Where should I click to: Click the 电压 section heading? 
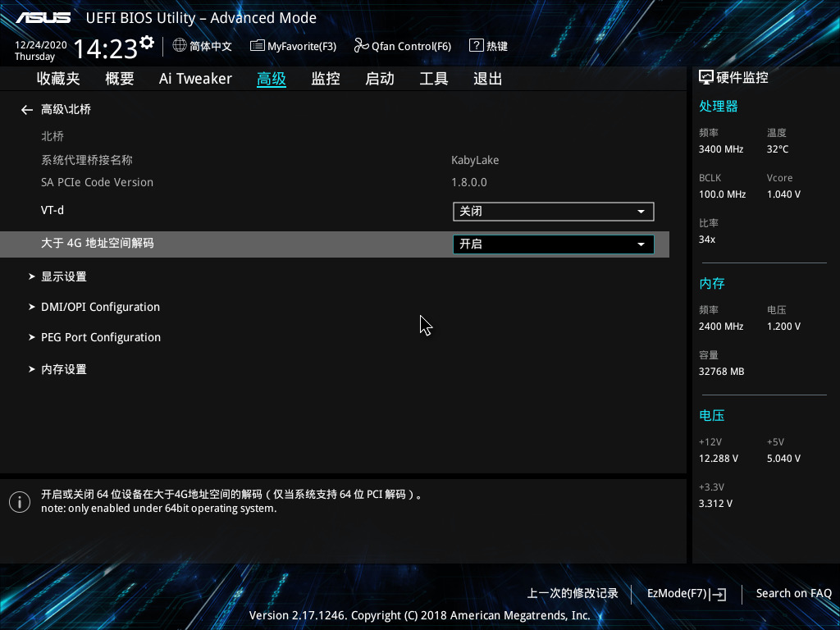(712, 415)
